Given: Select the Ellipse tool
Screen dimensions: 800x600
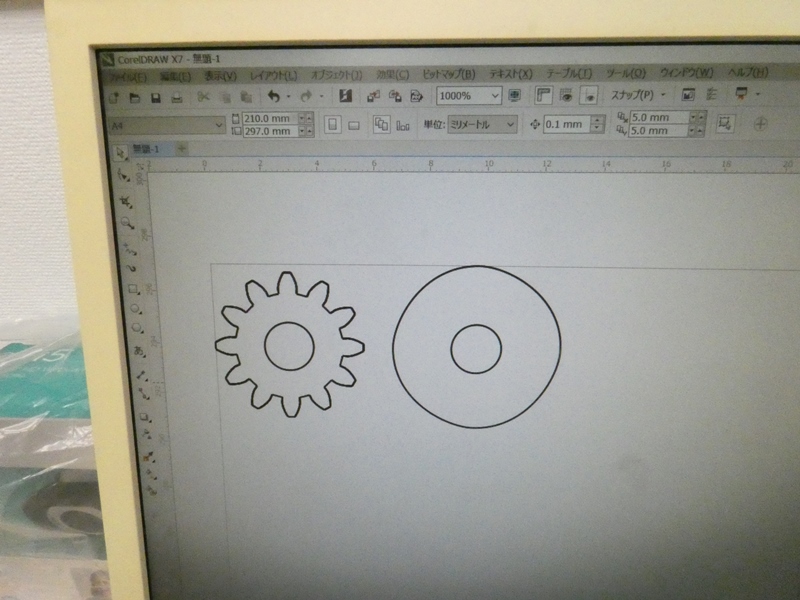Looking at the screenshot, I should pyautogui.click(x=136, y=309).
